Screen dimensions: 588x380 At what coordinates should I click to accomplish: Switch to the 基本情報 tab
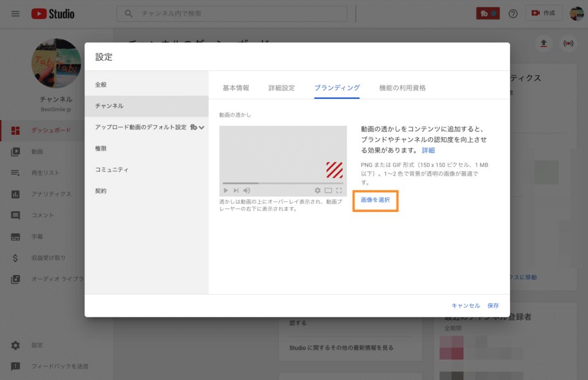coord(236,88)
